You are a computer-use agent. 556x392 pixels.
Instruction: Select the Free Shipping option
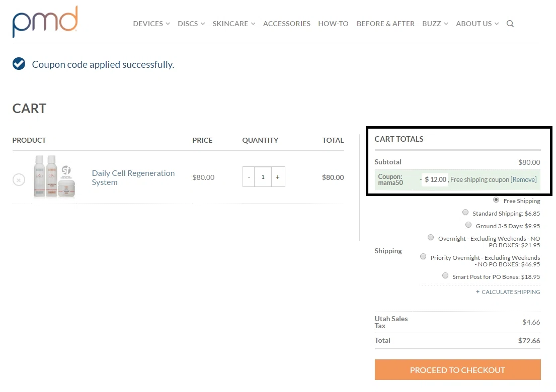496,200
